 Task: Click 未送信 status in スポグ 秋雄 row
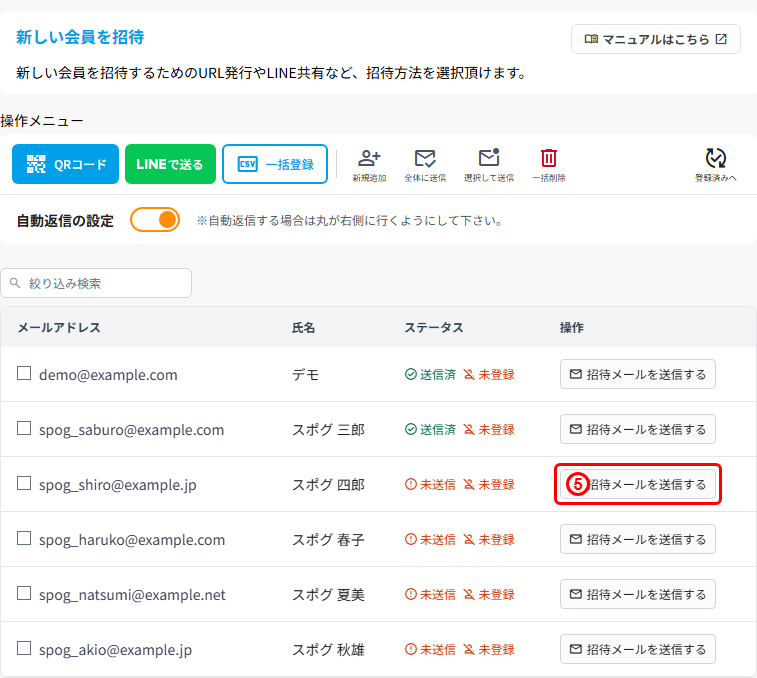coord(430,650)
